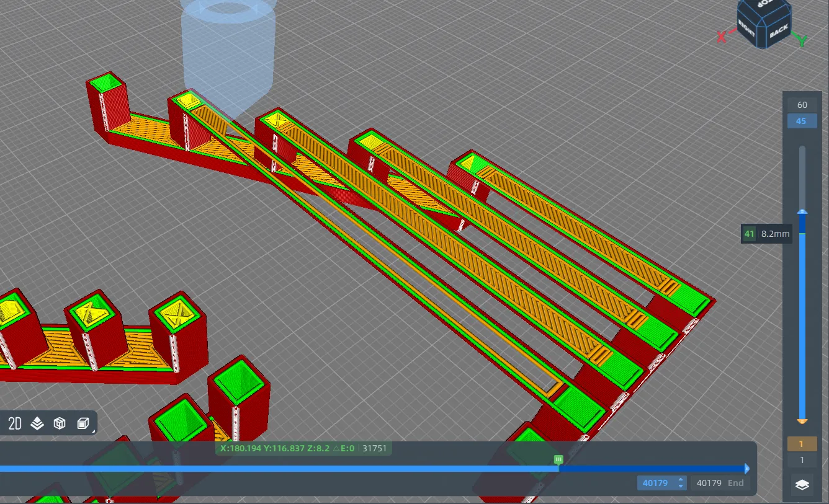Switch to the 2D view mode
The image size is (829, 504).
(x=15, y=423)
